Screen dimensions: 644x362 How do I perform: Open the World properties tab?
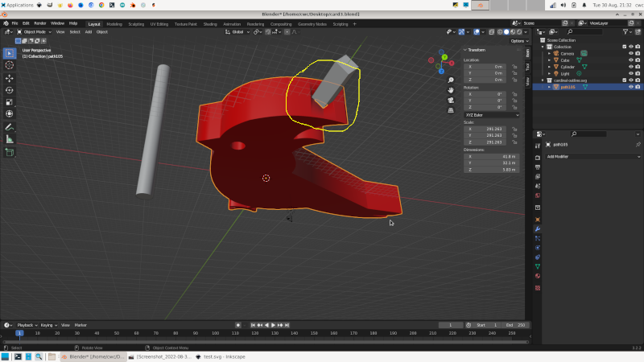538,195
